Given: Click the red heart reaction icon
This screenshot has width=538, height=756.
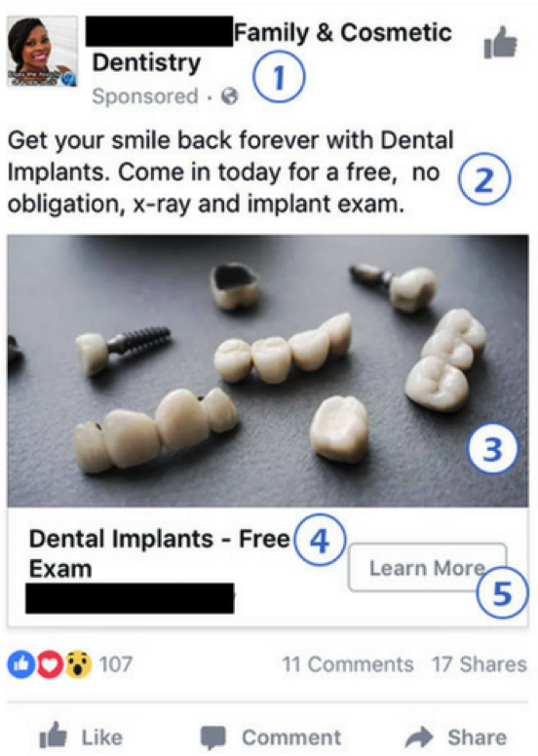Looking at the screenshot, I should 50,664.
